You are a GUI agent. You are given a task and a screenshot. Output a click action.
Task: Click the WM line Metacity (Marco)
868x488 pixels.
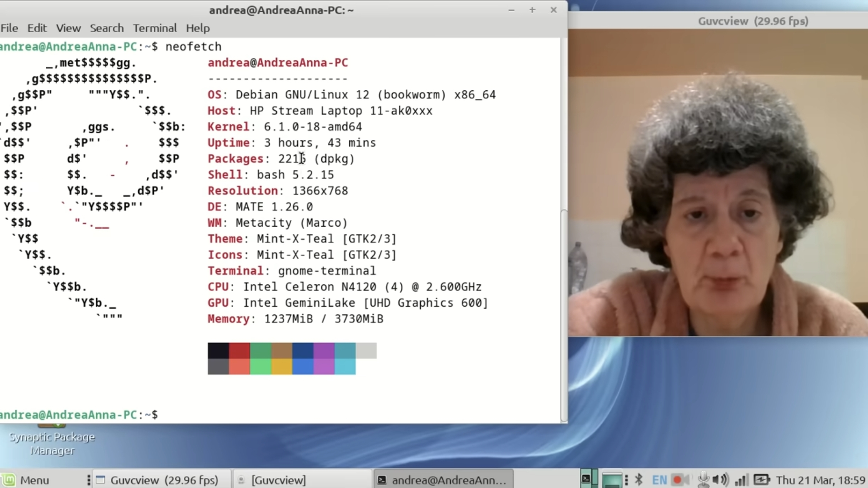click(277, 223)
